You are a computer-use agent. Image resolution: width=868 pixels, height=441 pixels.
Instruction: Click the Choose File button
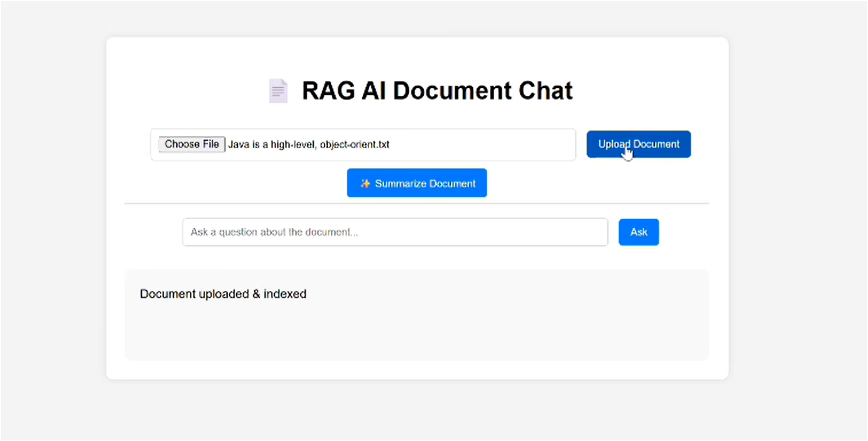(x=192, y=144)
